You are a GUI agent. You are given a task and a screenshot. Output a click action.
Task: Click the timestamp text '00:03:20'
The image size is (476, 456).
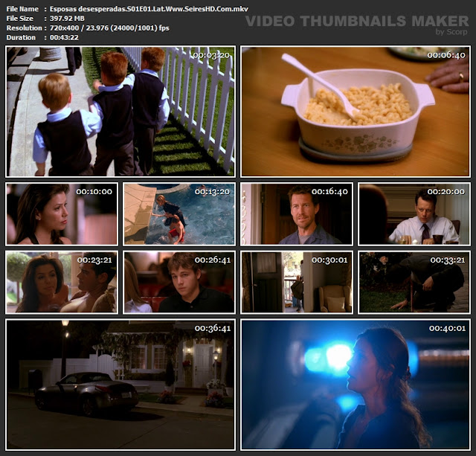(x=211, y=55)
